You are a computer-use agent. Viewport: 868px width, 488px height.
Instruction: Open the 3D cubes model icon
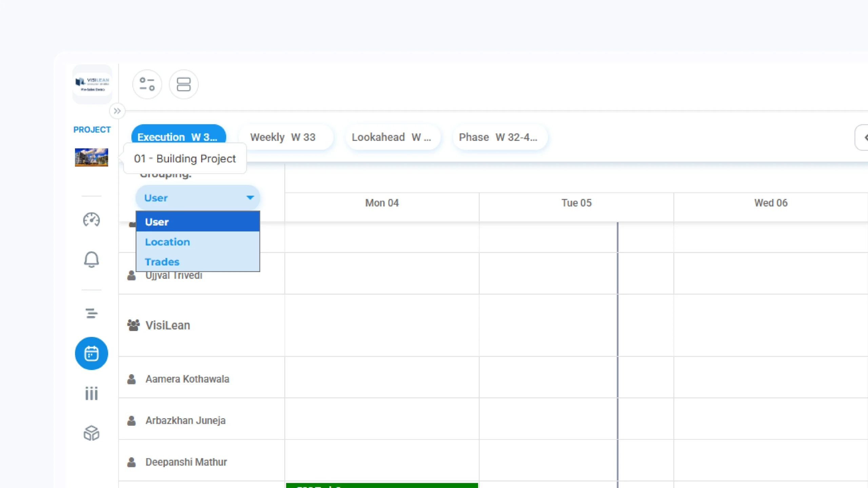(91, 433)
